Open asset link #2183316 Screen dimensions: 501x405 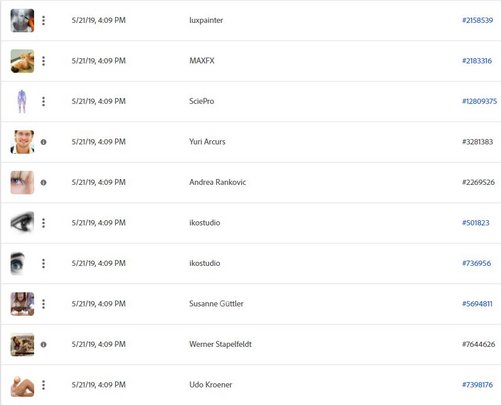(477, 61)
